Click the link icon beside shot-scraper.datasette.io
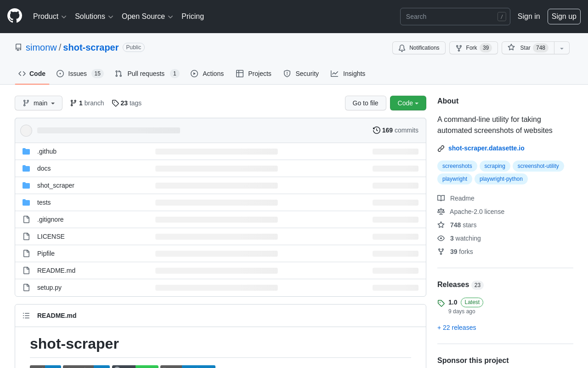This screenshot has height=368, width=588. [x=441, y=149]
